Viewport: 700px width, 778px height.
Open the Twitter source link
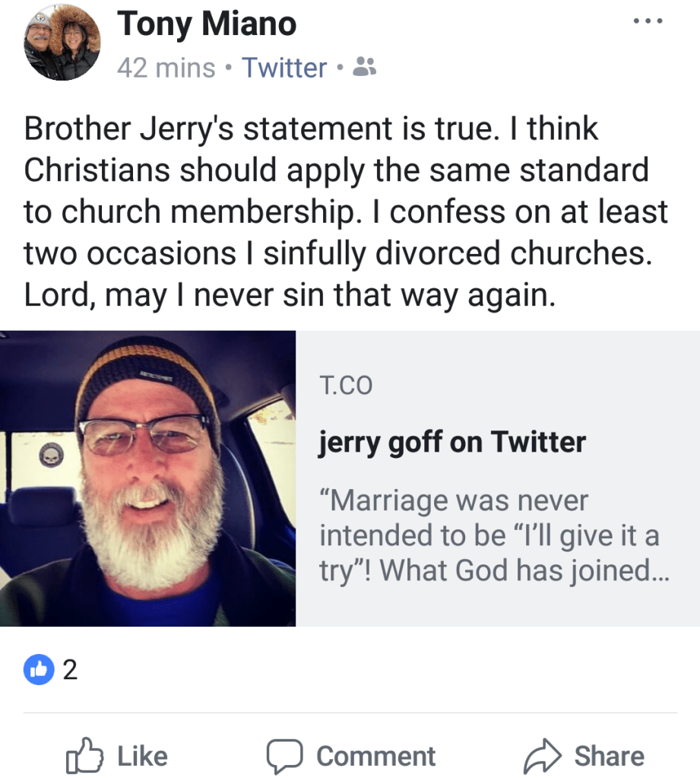284,68
